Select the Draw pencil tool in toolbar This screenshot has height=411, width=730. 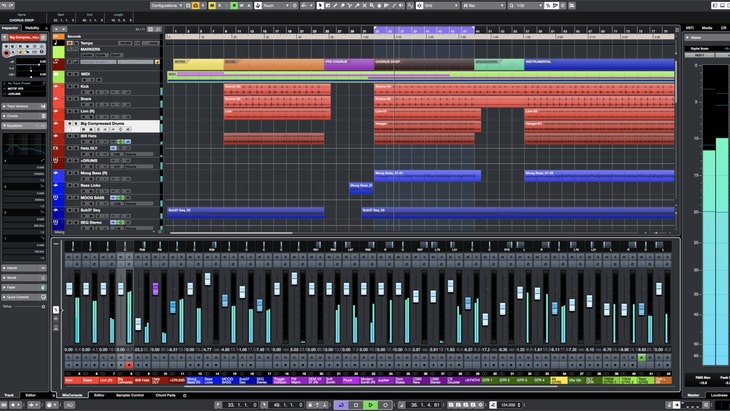[x=335, y=6]
